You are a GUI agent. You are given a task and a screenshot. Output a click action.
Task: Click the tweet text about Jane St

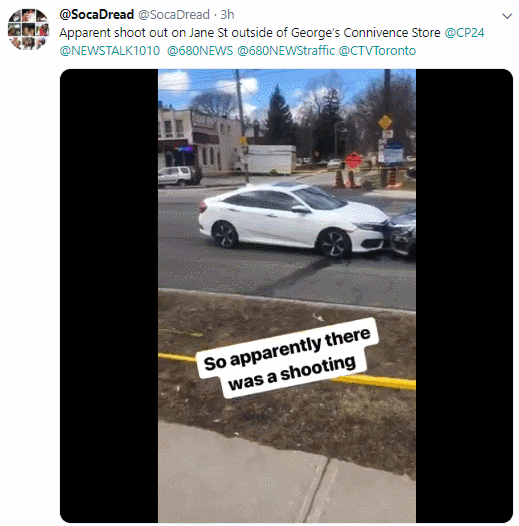250,33
